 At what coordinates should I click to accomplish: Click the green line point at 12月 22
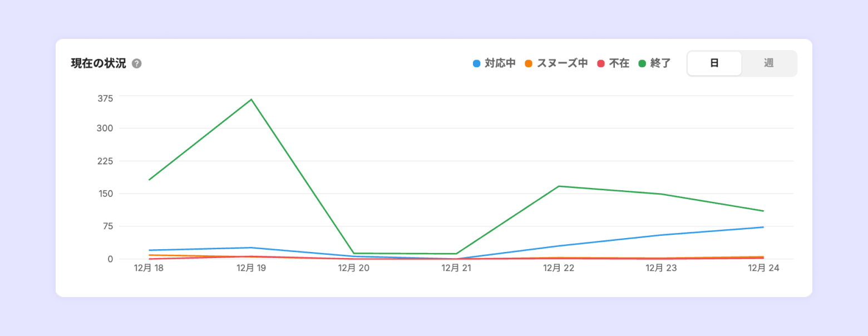coord(559,186)
